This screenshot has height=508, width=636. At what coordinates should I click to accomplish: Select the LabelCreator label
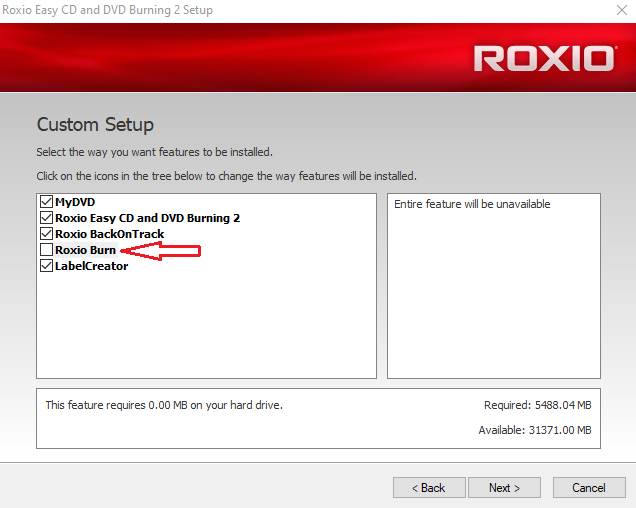pos(92,266)
